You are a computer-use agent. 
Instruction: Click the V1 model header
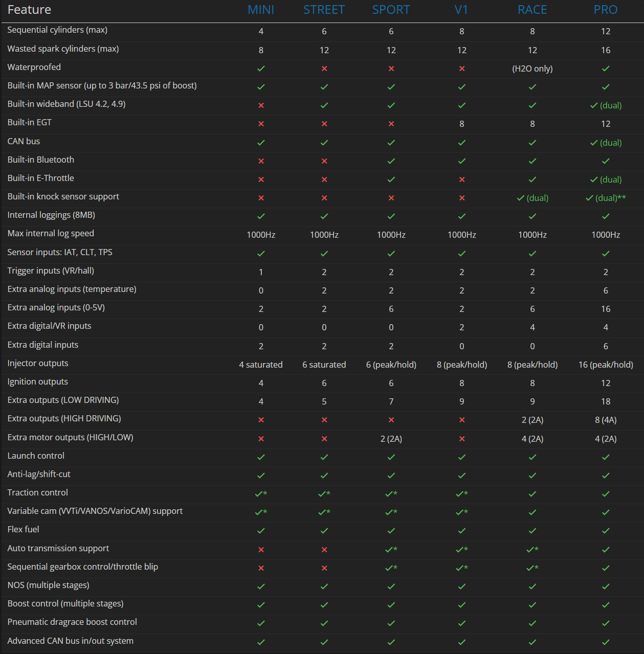(461, 10)
